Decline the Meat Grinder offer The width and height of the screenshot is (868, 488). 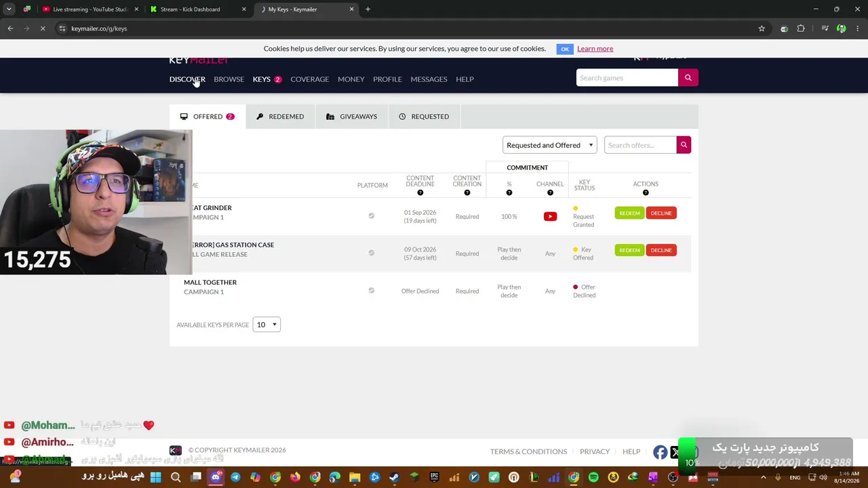tap(661, 213)
